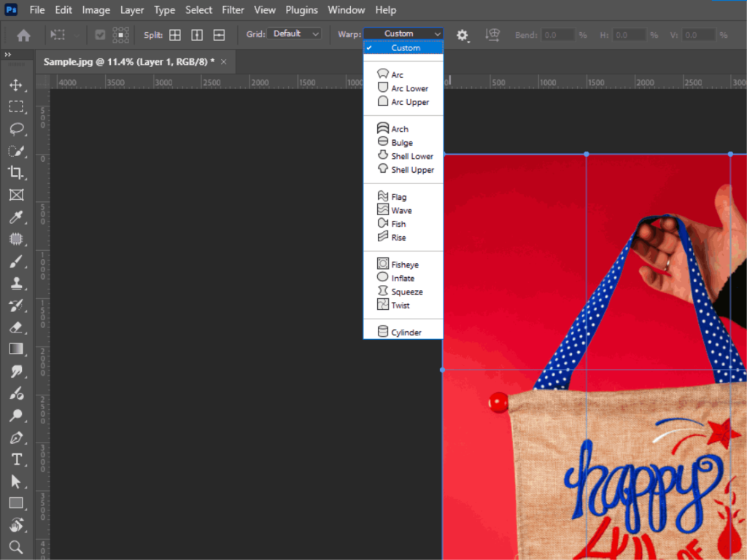747x560 pixels.
Task: Select the Crop tool
Action: (16, 172)
